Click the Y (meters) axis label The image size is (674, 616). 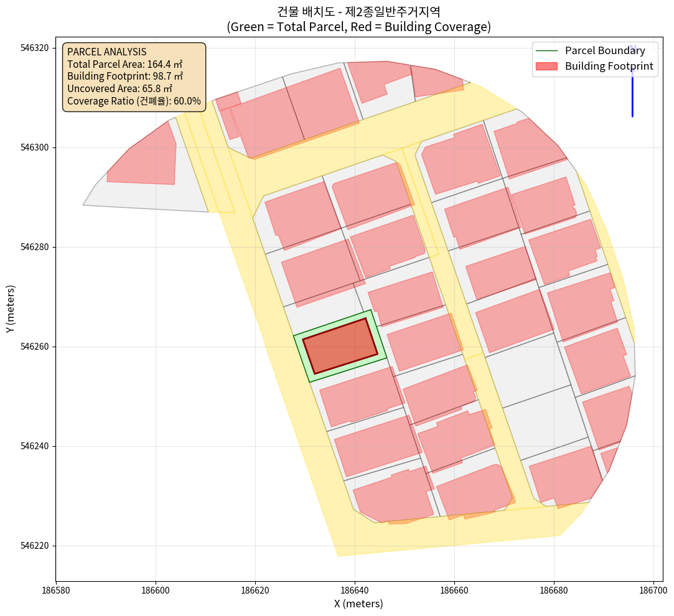11,309
